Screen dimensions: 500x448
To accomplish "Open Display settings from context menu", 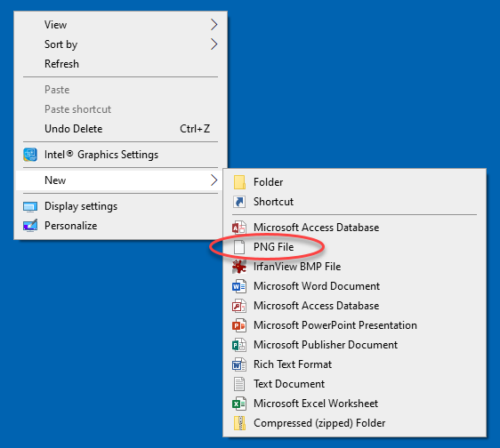I will click(120, 206).
